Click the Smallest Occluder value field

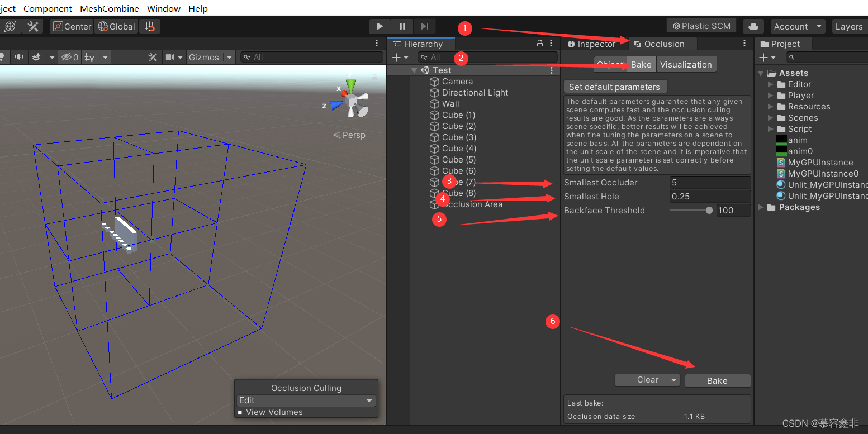[710, 183]
